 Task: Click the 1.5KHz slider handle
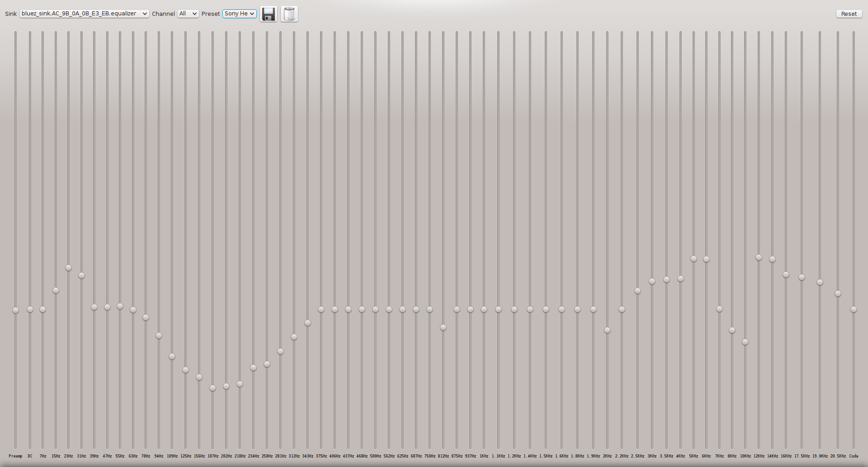(546, 309)
